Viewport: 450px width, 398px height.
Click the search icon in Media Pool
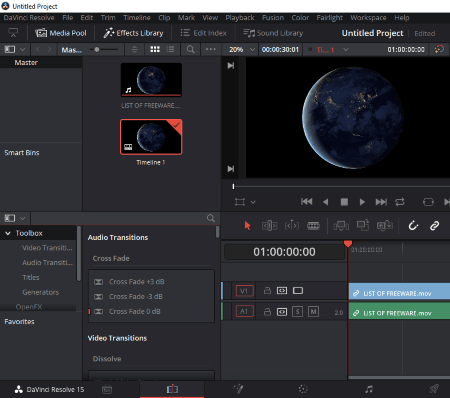click(x=190, y=49)
